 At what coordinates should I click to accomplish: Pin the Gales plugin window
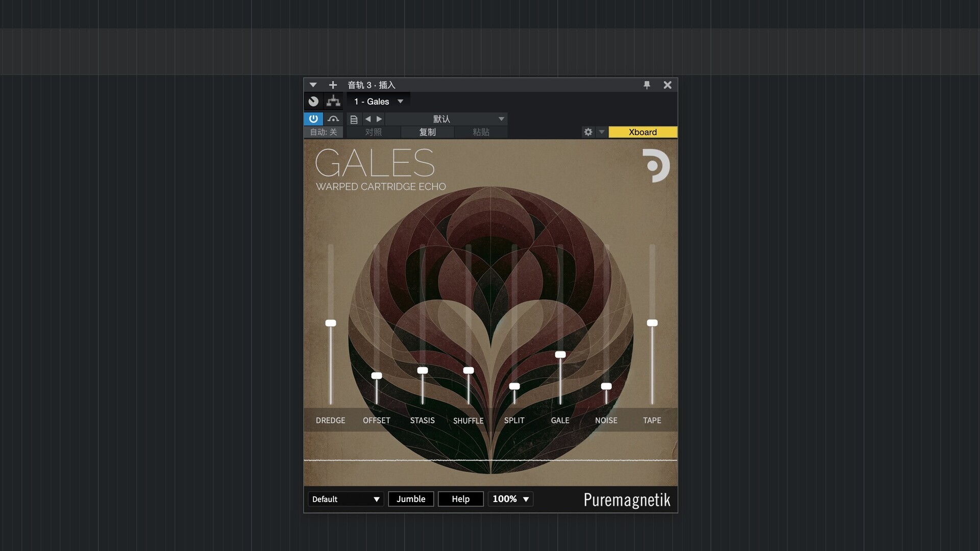tap(647, 85)
